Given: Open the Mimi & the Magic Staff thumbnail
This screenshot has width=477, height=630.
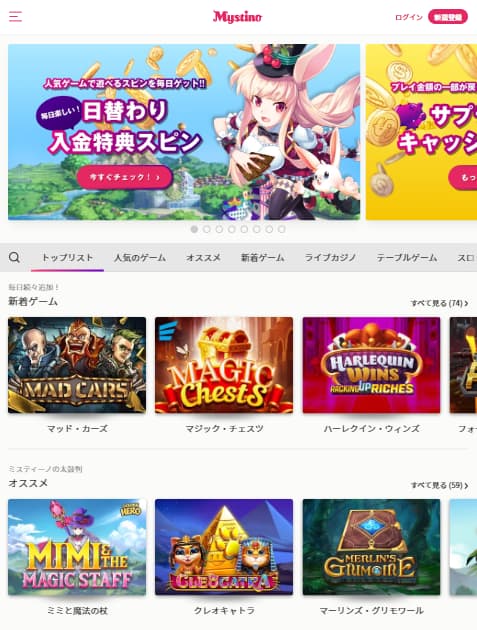Looking at the screenshot, I should click(77, 547).
